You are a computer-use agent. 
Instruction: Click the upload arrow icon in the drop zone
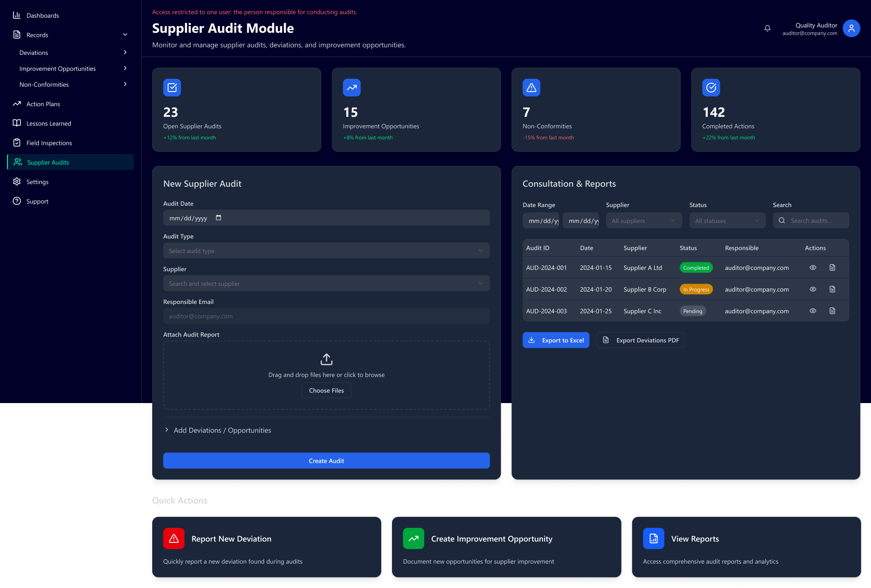pos(326,359)
